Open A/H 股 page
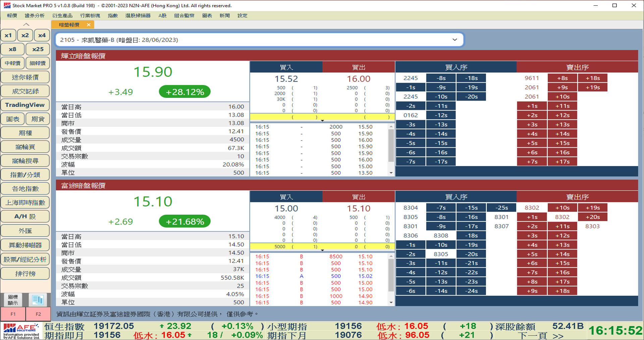The width and height of the screenshot is (644, 340). (25, 216)
